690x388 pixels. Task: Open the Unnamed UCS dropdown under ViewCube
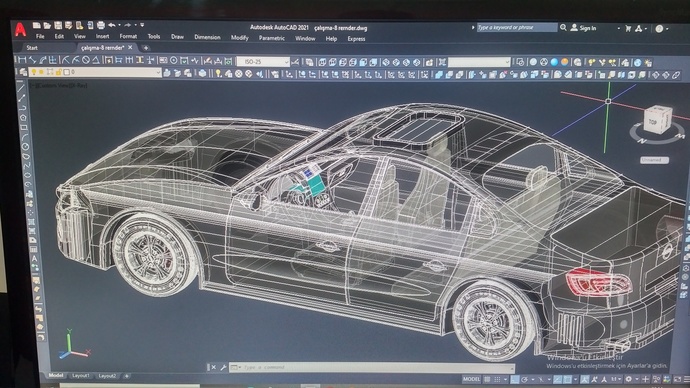(x=654, y=160)
